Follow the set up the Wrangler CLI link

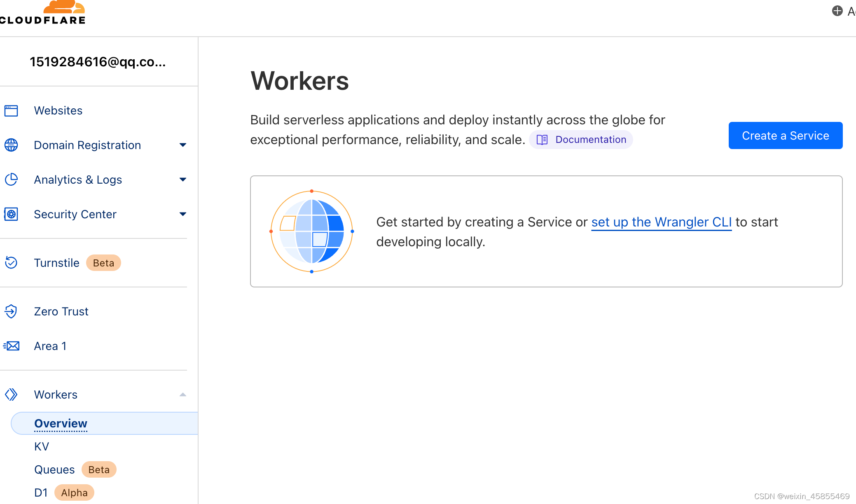661,222
